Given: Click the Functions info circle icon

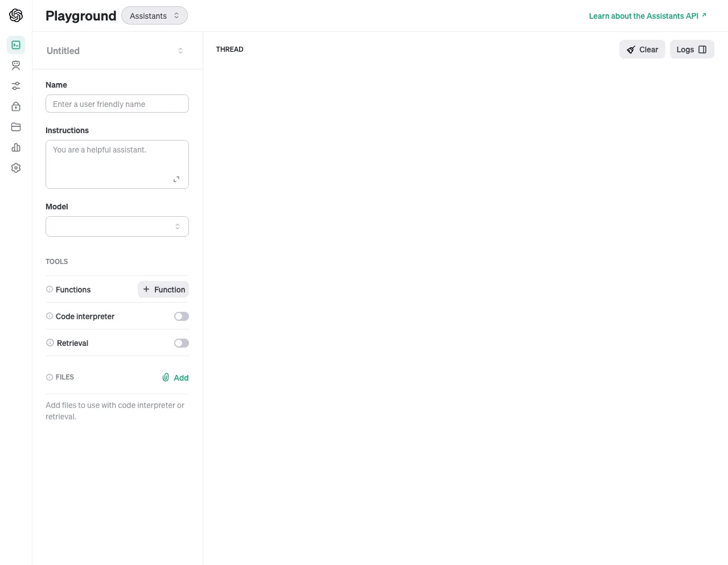Looking at the screenshot, I should 49,289.
